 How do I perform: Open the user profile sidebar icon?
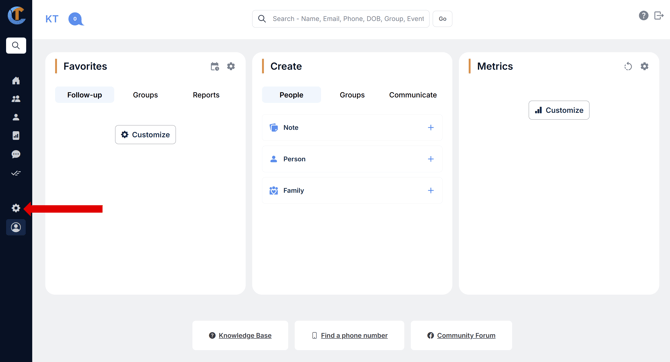click(x=16, y=227)
